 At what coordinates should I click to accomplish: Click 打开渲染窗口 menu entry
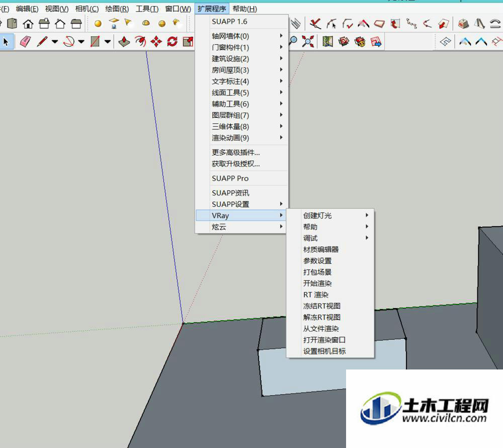(x=330, y=340)
